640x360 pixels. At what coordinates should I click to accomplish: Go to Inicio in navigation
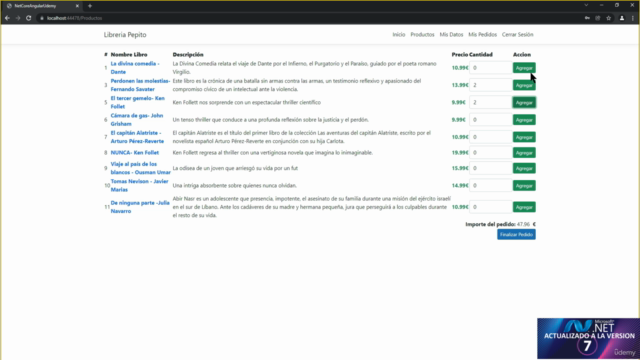coord(399,35)
